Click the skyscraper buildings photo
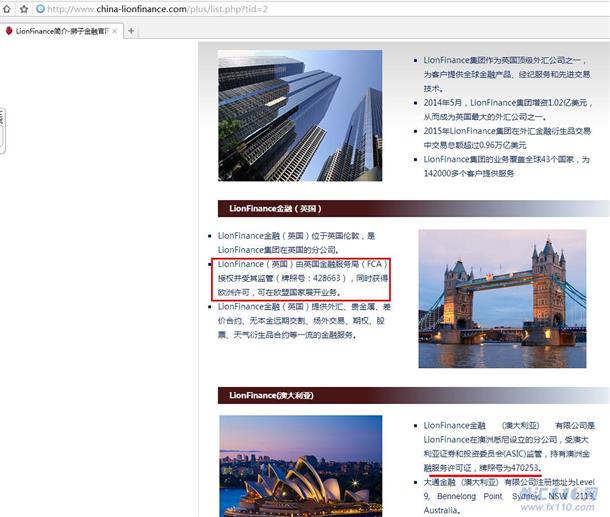Image resolution: width=610 pixels, height=517 pixels. coord(300,116)
